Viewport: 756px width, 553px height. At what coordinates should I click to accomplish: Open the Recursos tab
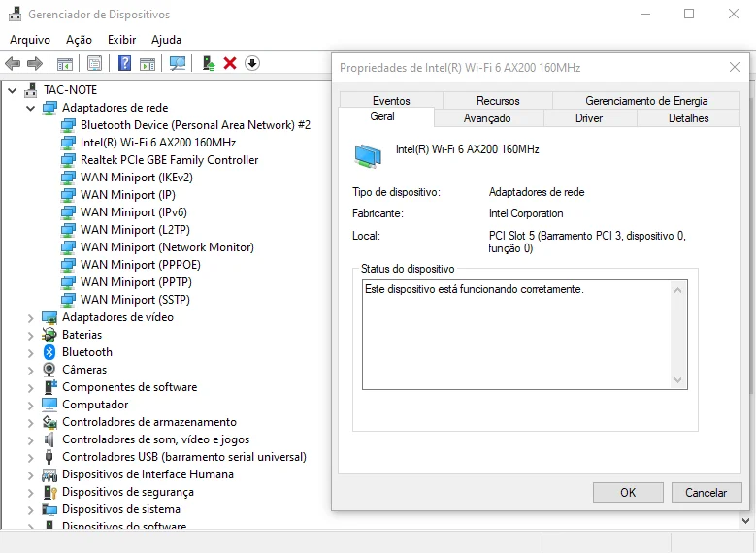(498, 100)
